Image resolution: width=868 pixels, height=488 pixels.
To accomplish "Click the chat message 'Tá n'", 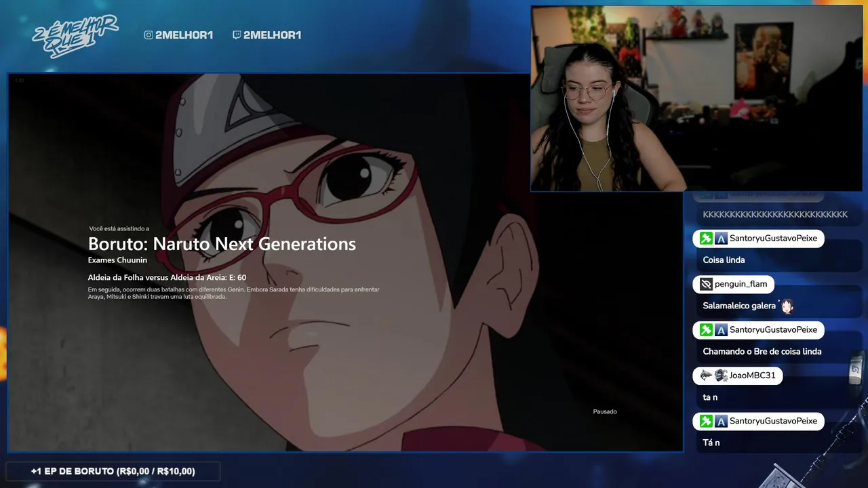I will click(x=711, y=443).
